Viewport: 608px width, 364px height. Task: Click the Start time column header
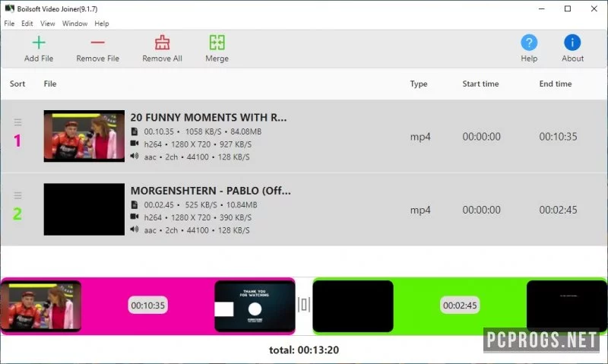pyautogui.click(x=480, y=84)
